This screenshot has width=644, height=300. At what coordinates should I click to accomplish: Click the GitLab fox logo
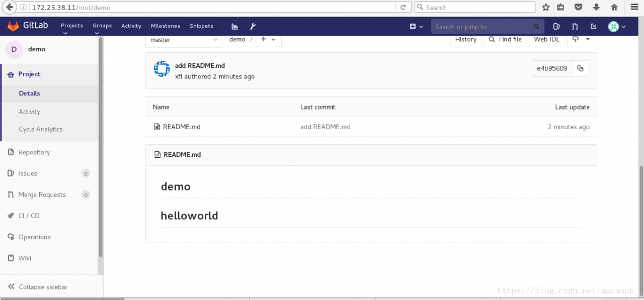coord(13,26)
